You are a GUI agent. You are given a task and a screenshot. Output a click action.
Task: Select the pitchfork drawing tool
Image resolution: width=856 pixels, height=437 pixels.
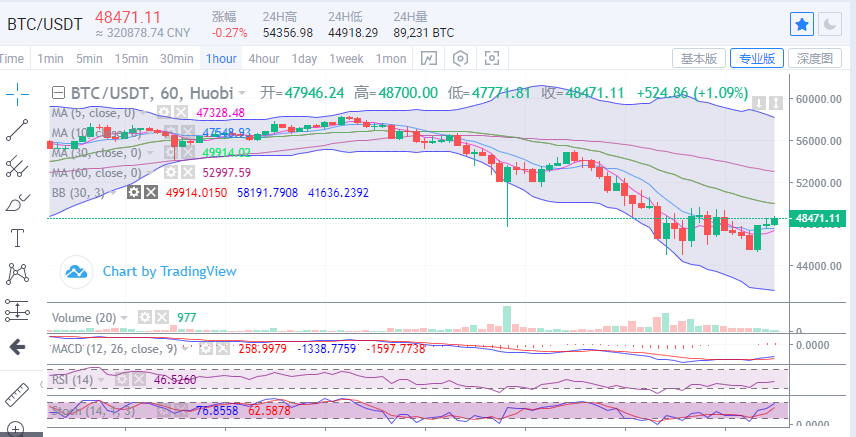pos(17,167)
